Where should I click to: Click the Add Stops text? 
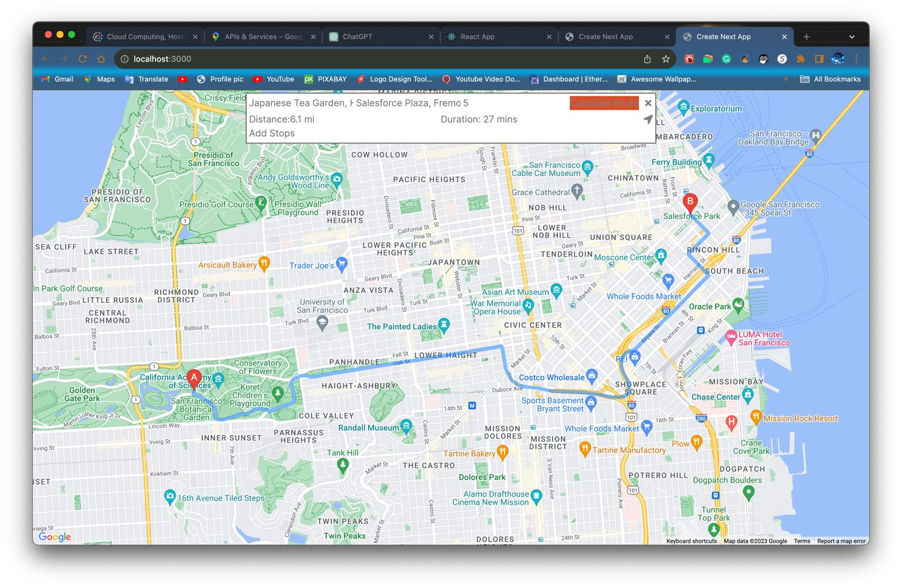tap(272, 134)
